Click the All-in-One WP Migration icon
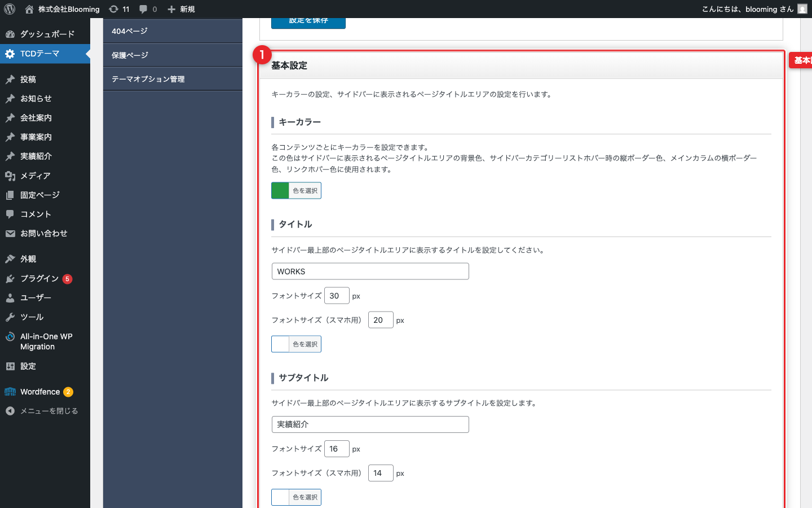The width and height of the screenshot is (812, 508). coord(10,336)
